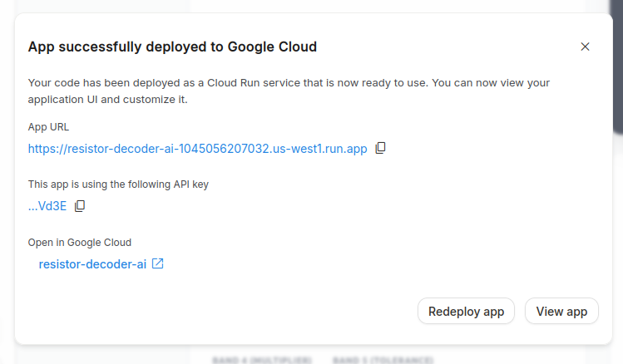The height and width of the screenshot is (364, 623).
Task: Click the dialog title 'App successfully deployed to Google Cloud'
Action: (172, 47)
